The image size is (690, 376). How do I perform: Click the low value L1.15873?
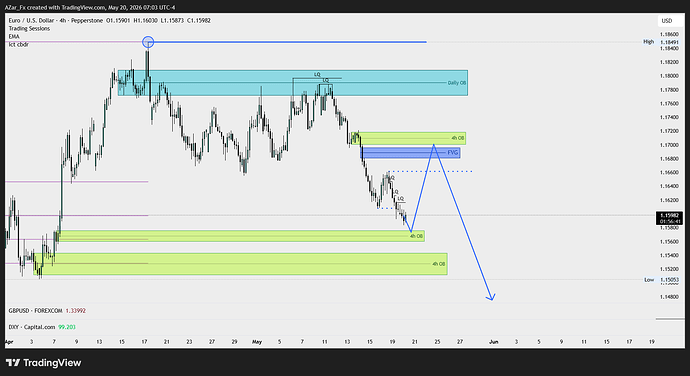coord(172,20)
